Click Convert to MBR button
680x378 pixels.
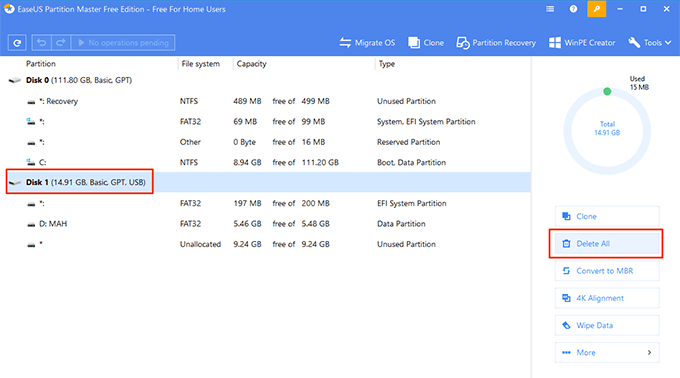[607, 271]
